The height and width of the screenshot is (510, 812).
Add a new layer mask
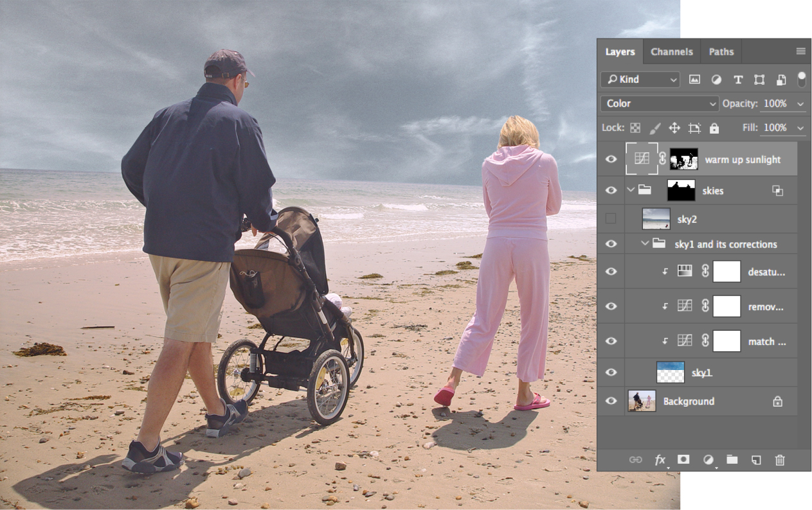[683, 460]
